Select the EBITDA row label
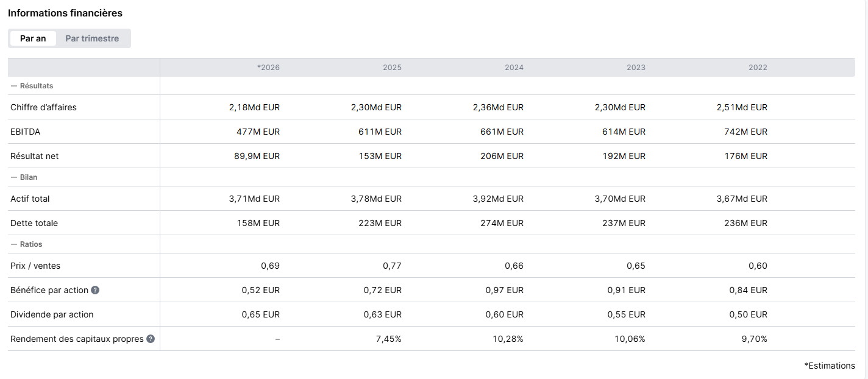This screenshot has width=868, height=379. tap(26, 132)
